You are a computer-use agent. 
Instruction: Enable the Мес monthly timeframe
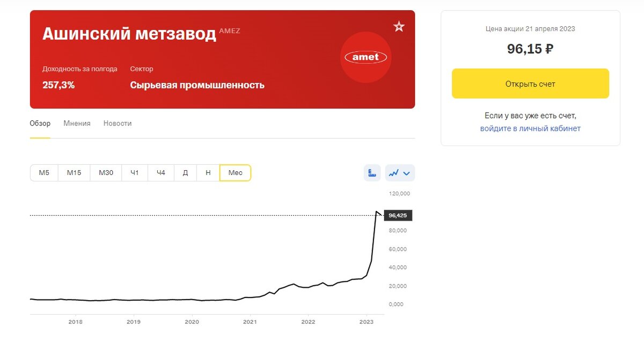click(x=235, y=172)
